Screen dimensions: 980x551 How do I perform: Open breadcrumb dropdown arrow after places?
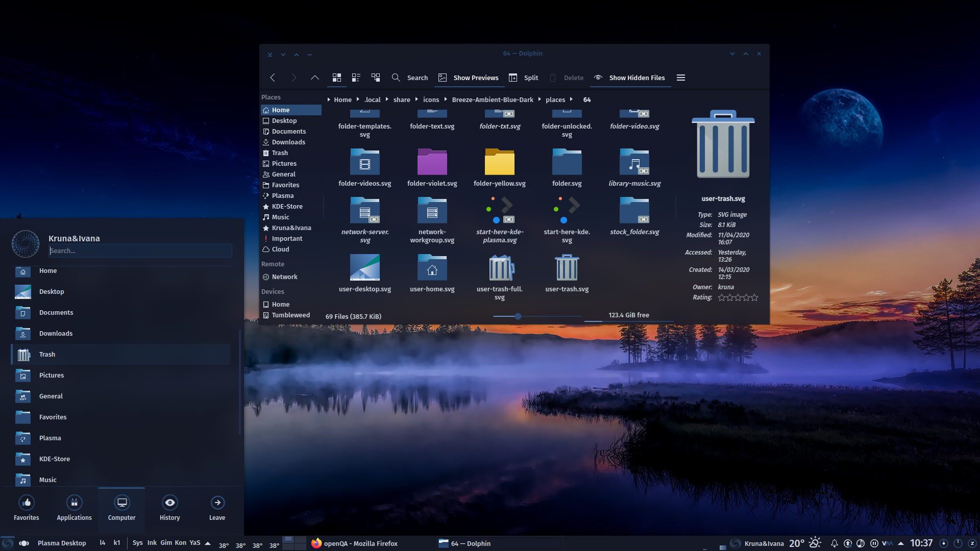(571, 99)
